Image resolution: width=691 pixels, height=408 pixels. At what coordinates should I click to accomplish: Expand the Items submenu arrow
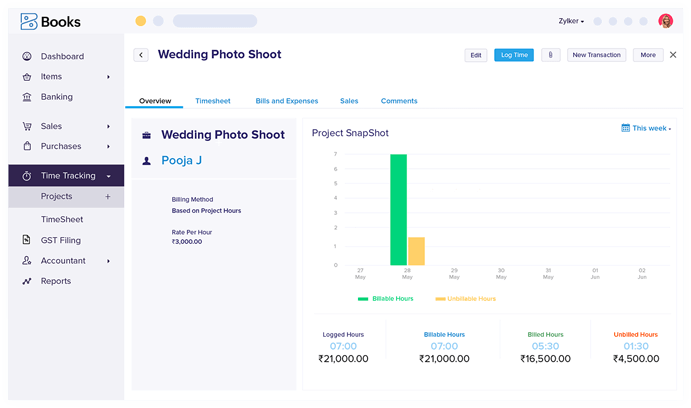pyautogui.click(x=108, y=77)
